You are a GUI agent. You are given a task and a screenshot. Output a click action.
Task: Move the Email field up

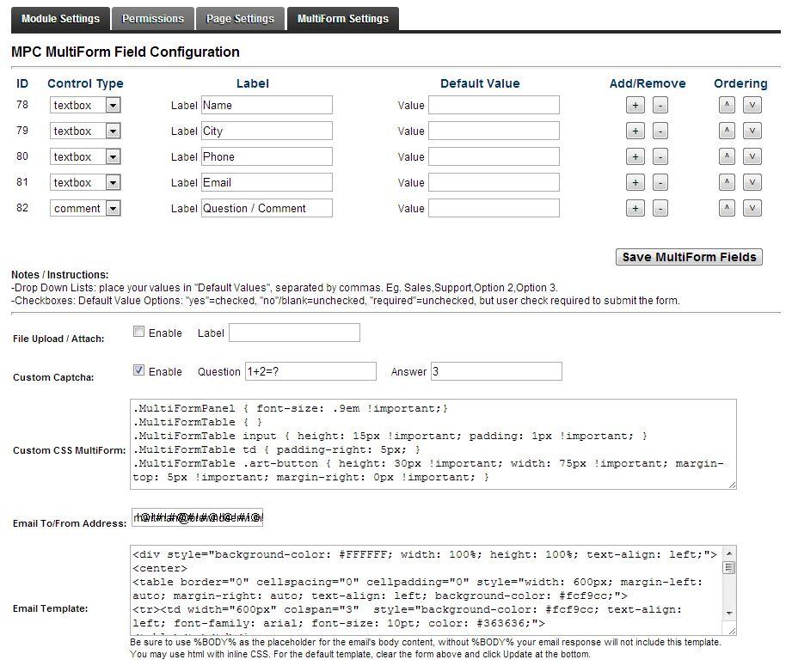click(727, 182)
